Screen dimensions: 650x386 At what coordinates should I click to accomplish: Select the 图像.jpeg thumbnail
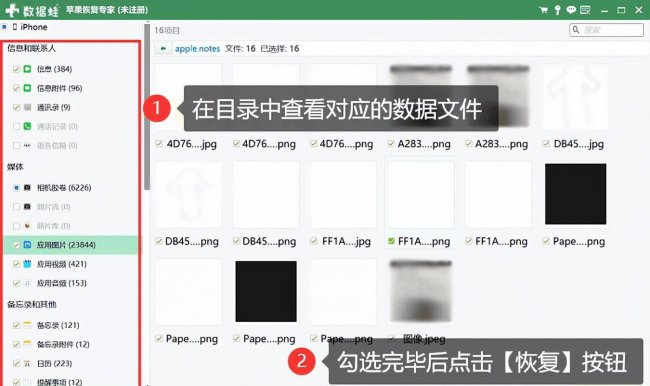point(421,291)
